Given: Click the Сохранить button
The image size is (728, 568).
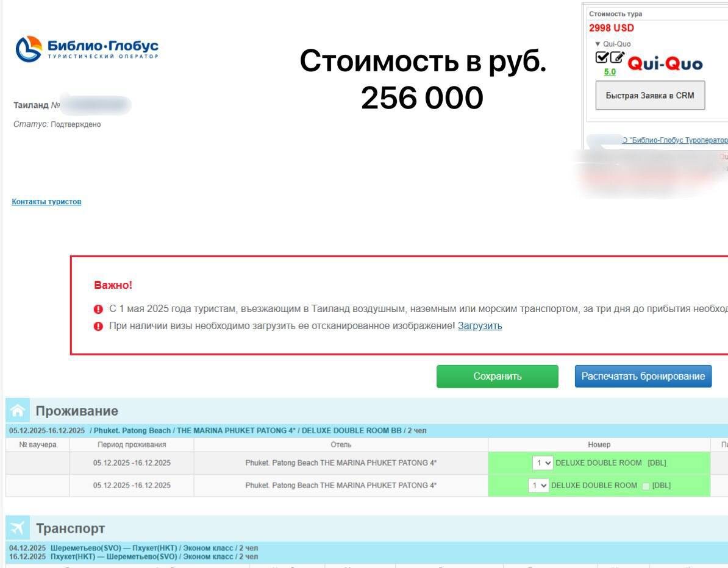Looking at the screenshot, I should tap(498, 377).
